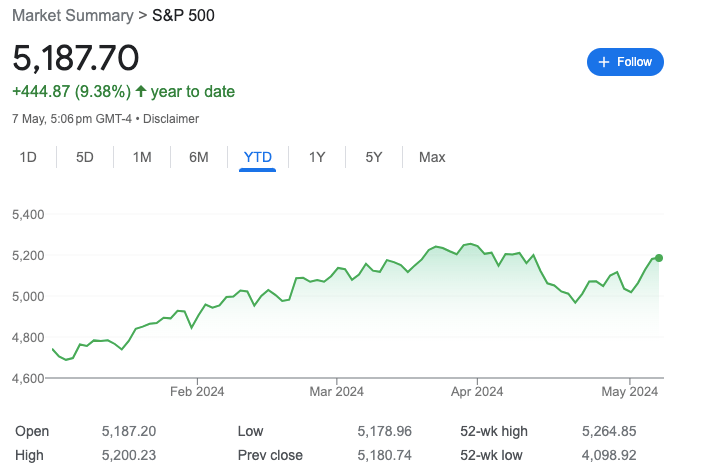This screenshot has width=701, height=471.
Task: Open the Disclaimer link
Action: coord(171,119)
